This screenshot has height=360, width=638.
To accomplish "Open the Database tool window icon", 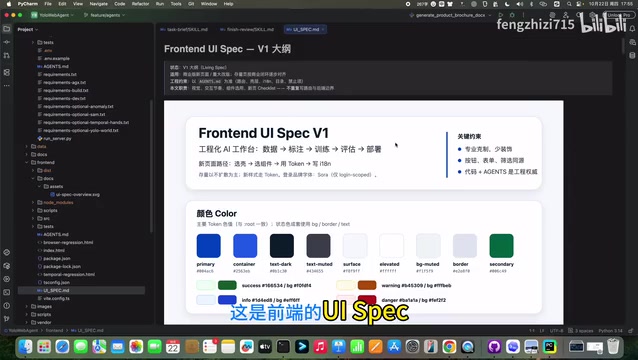I will [632, 55].
